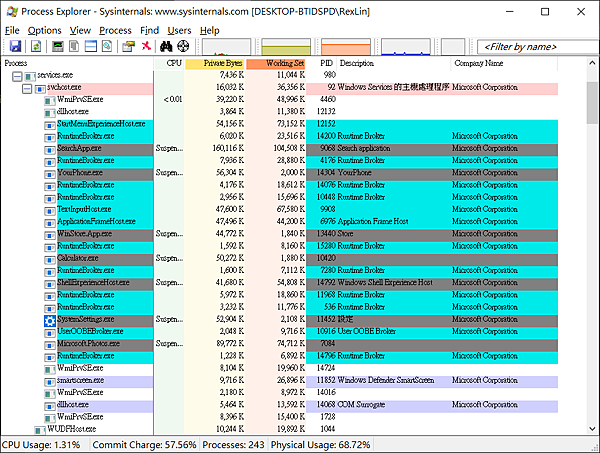Click the SystemSettings.exe gear icon
Image resolution: width=600 pixels, height=453 pixels.
50,321
